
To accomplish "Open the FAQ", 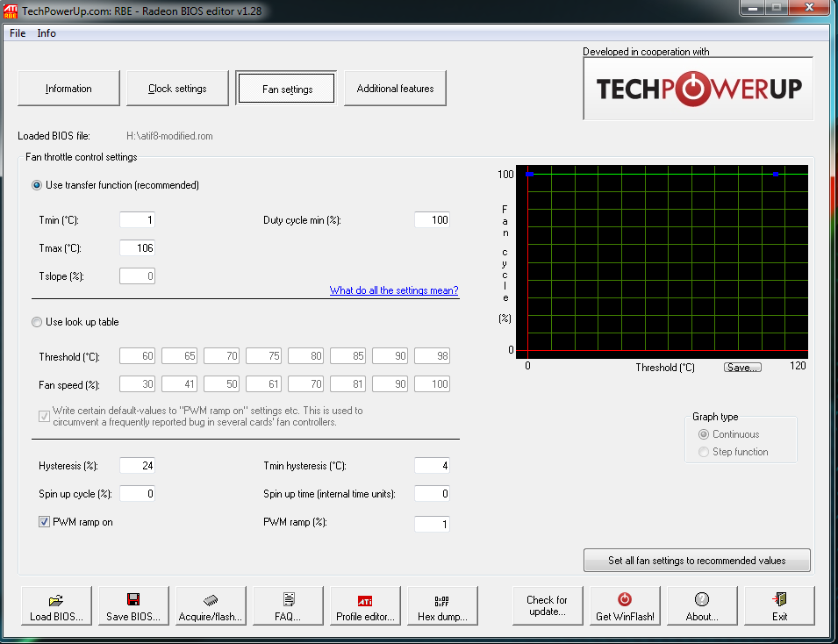I will [287, 605].
